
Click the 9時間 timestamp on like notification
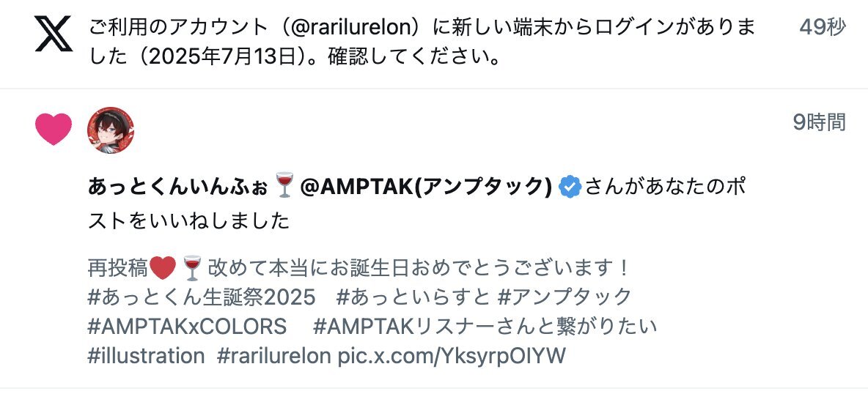[x=820, y=122]
